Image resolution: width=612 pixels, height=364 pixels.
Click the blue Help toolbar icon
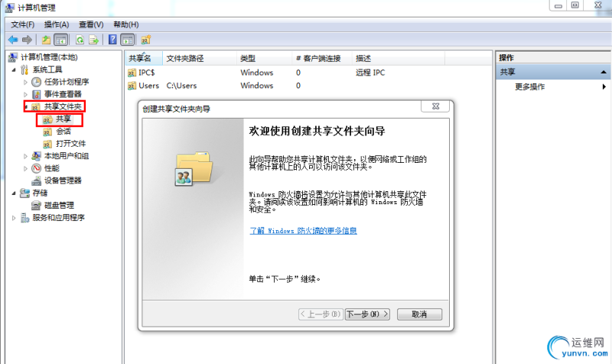tap(112, 40)
